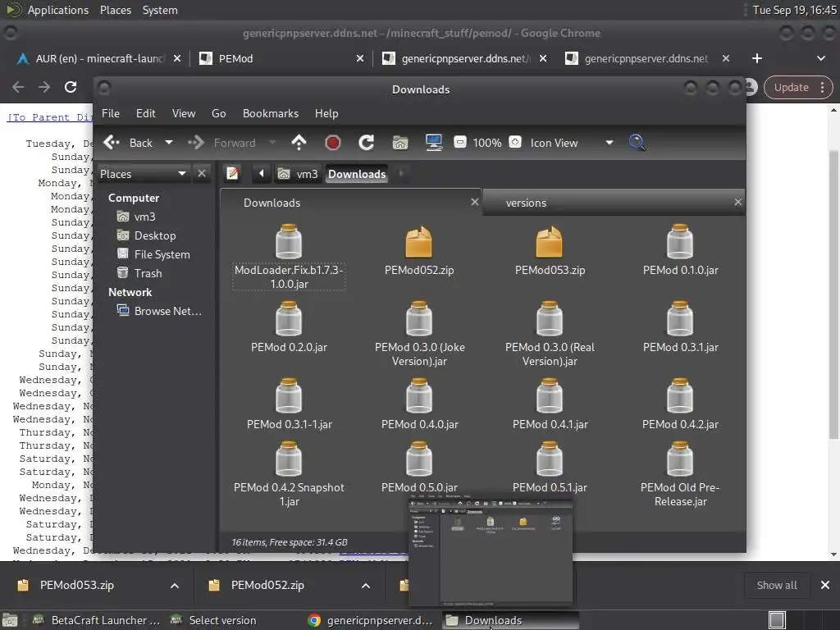Select PEMod 0.3.0 (Real Version).jar icon

[x=550, y=319]
